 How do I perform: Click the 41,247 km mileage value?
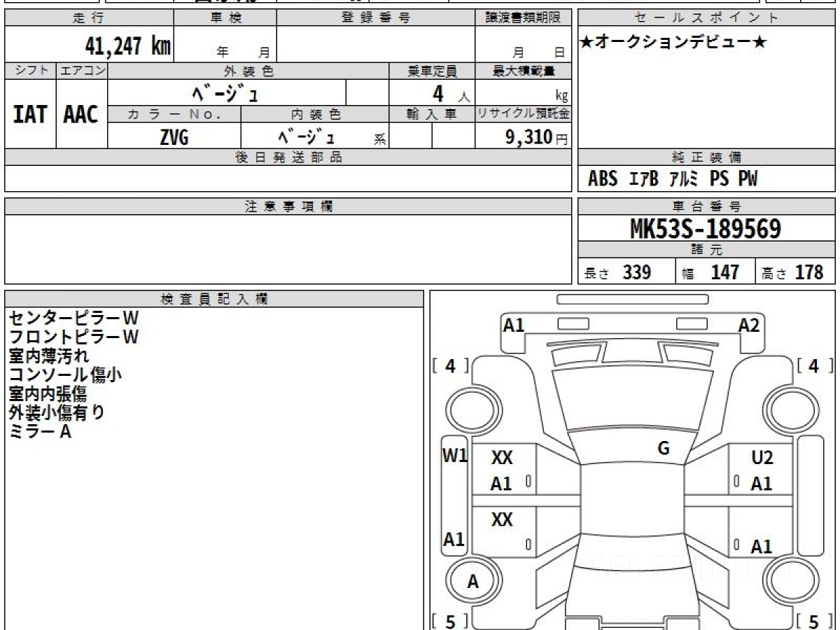tap(127, 46)
